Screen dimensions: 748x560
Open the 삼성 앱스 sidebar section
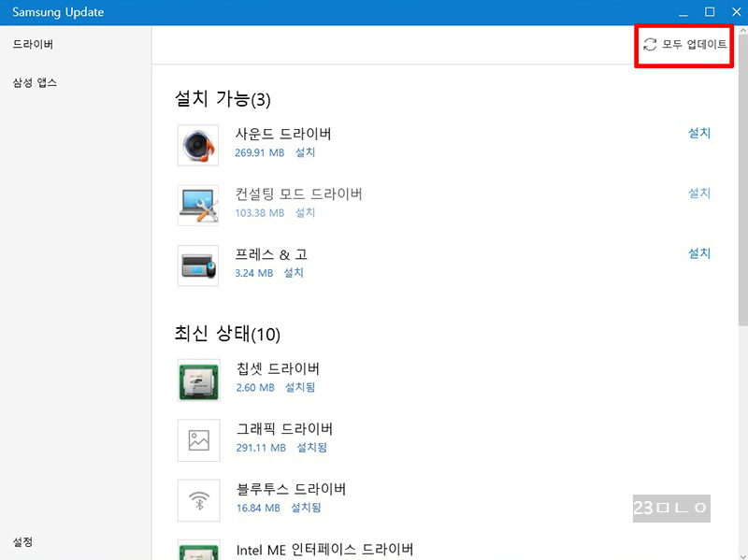pyautogui.click(x=35, y=82)
